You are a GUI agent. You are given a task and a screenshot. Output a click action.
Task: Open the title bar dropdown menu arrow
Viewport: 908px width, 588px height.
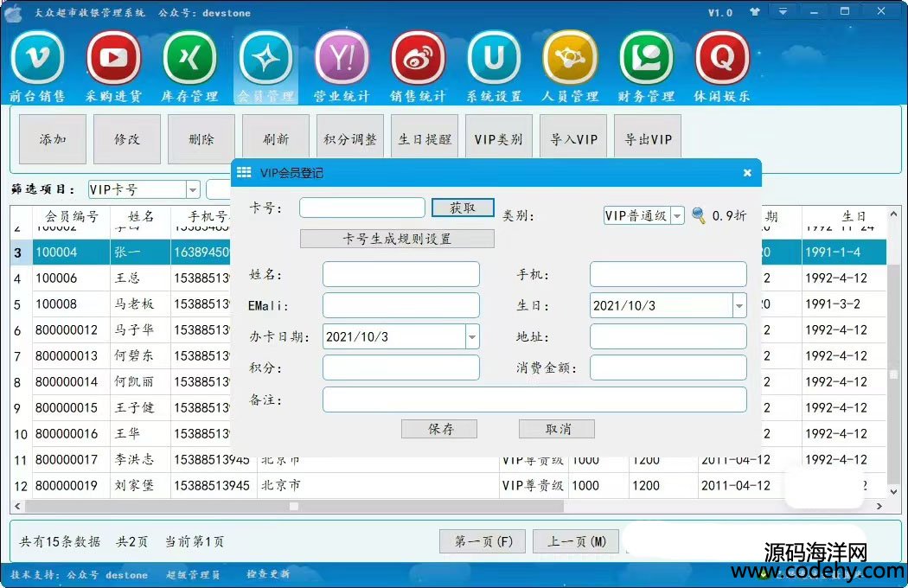pos(783,11)
